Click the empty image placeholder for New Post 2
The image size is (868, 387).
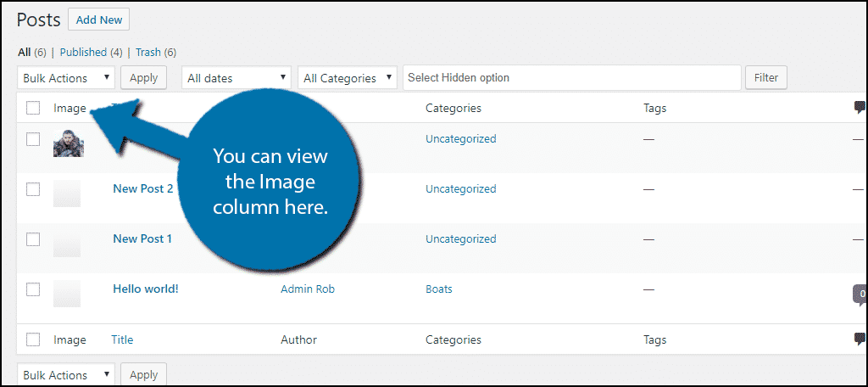click(x=67, y=193)
